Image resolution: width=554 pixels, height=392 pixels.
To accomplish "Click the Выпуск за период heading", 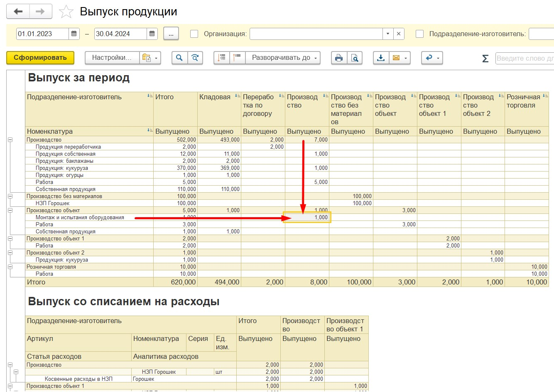I will tap(79, 78).
